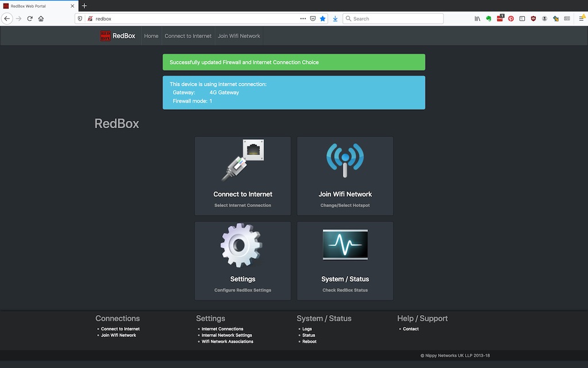Viewport: 588px width, 368px height.
Task: Select the RedBox Web Portal tab
Action: pyautogui.click(x=40, y=6)
